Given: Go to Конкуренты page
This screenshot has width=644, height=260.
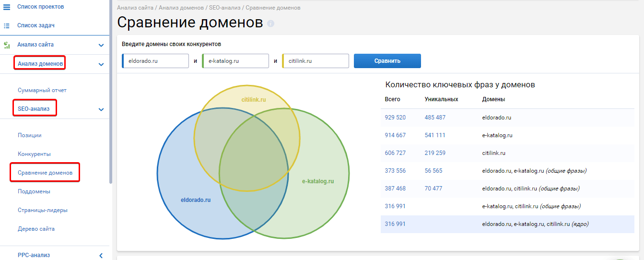Looking at the screenshot, I should coord(34,154).
